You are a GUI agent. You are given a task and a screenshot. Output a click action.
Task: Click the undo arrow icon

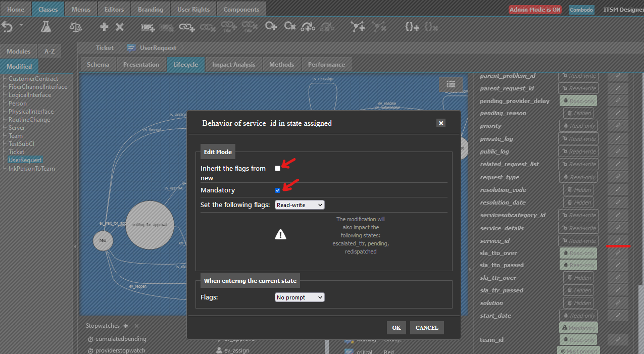(7, 27)
